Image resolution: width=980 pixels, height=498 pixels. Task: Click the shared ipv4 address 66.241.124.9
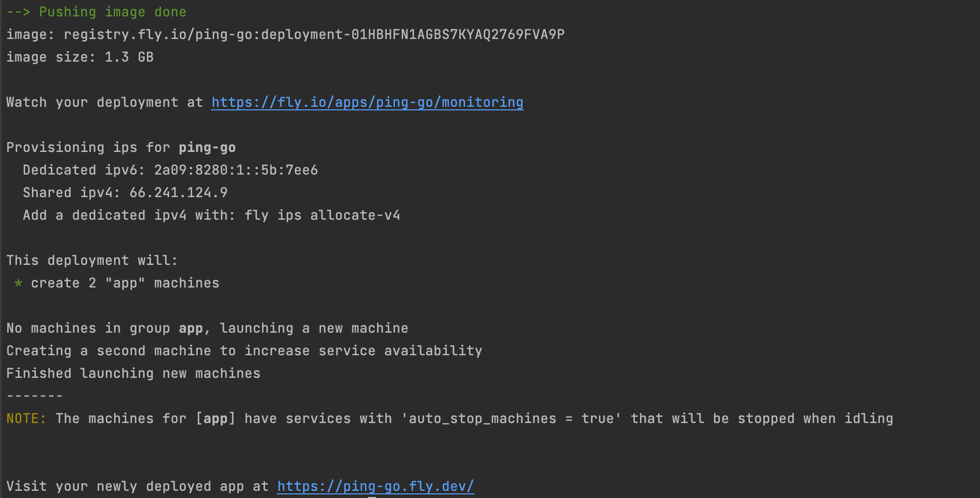[x=178, y=193]
